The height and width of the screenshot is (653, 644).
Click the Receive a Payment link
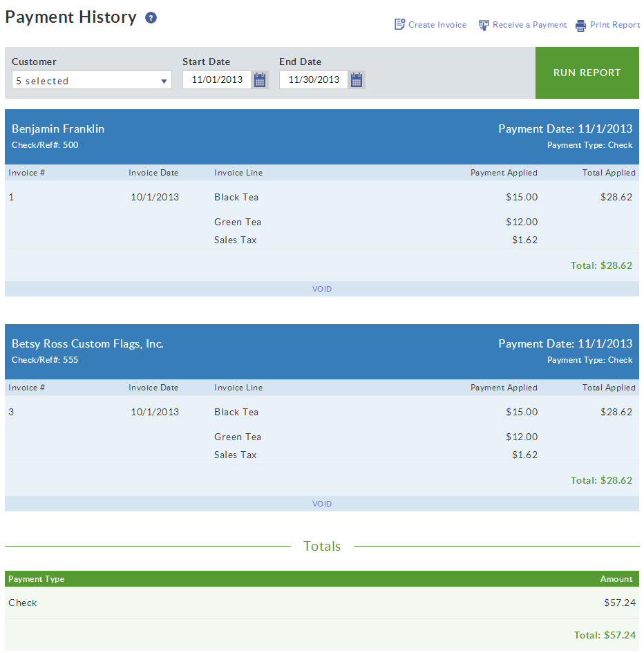pyautogui.click(x=529, y=24)
